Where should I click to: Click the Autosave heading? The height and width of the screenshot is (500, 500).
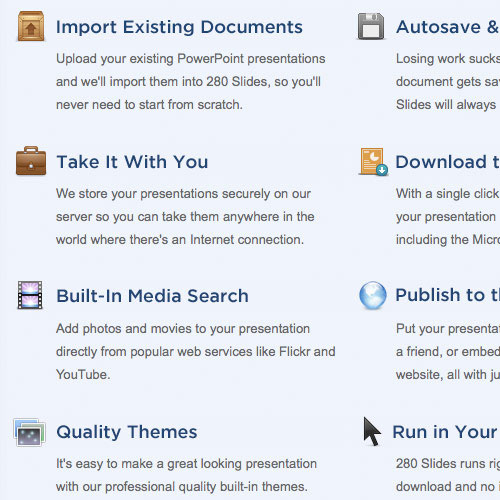[x=448, y=27]
